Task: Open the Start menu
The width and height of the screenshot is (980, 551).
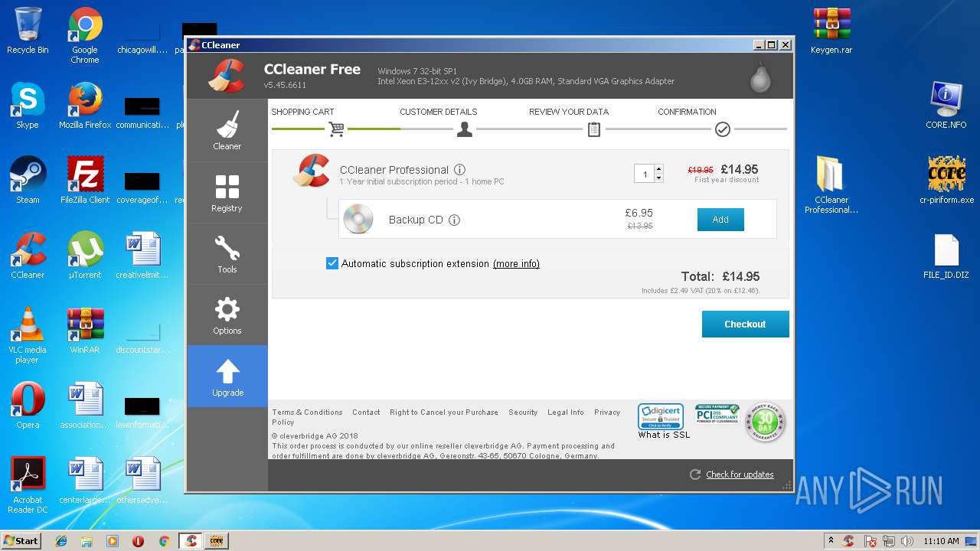Action: (x=21, y=541)
